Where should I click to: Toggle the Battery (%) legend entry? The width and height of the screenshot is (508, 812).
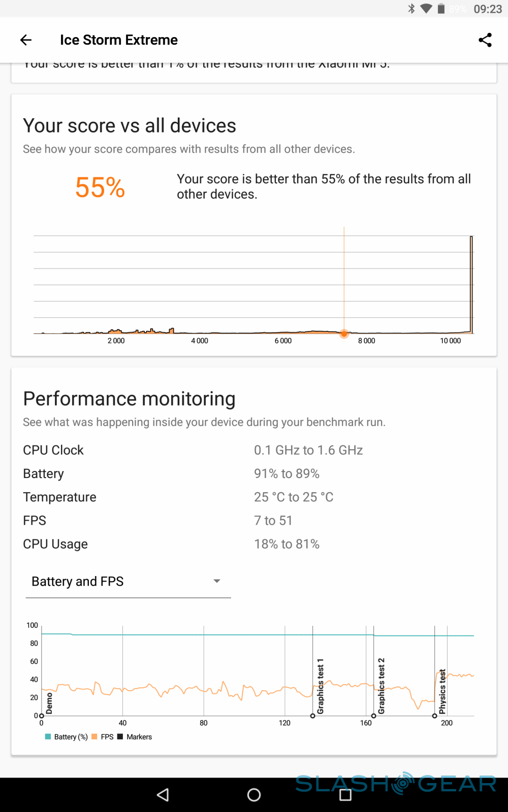67,737
